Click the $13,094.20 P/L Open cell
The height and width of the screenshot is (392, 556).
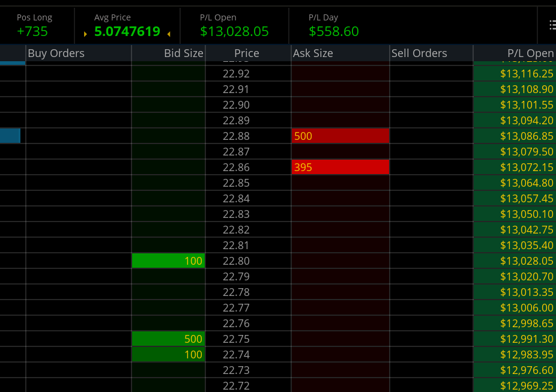pos(515,121)
